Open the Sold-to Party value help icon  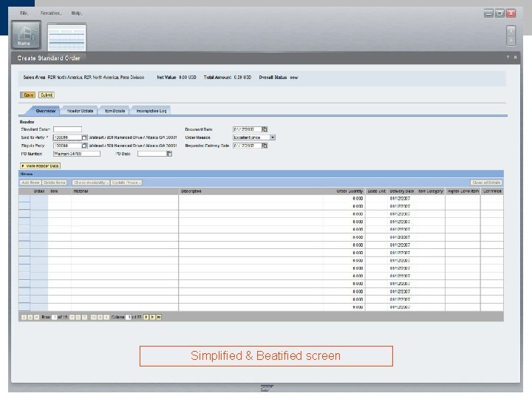84,137
